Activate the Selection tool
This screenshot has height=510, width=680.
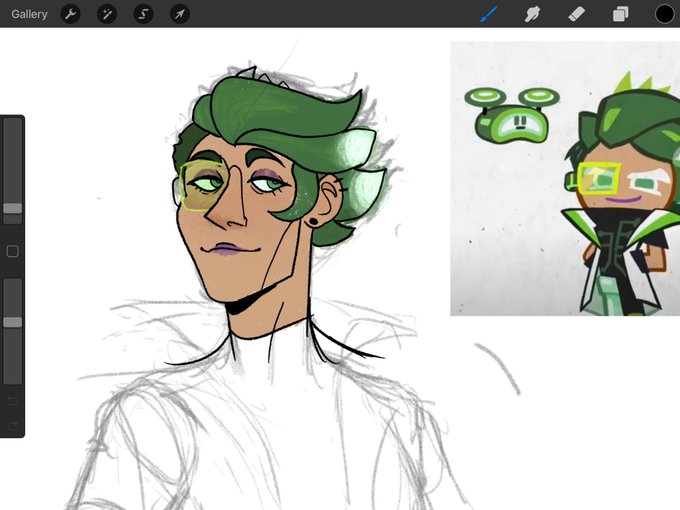(143, 14)
